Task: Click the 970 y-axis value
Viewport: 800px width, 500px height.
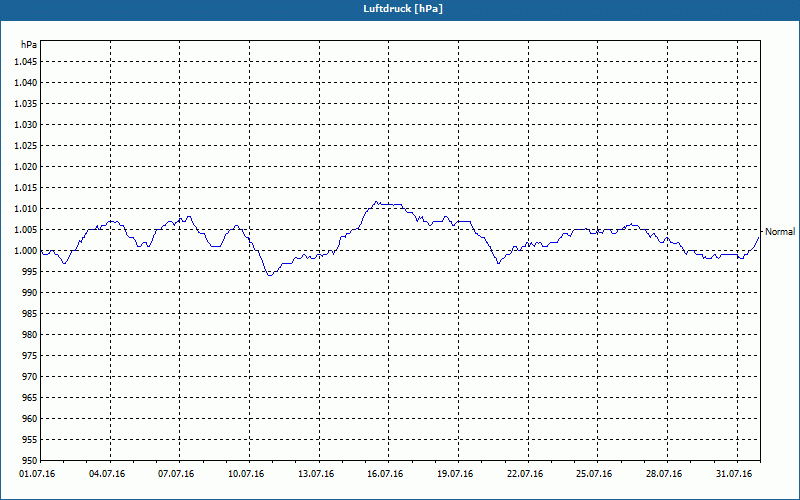Action: click(31, 377)
